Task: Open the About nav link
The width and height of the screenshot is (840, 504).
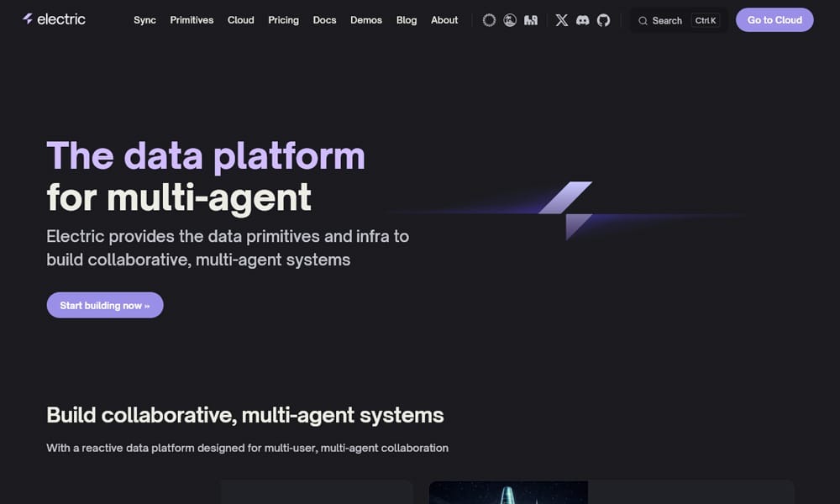Action: click(x=444, y=20)
